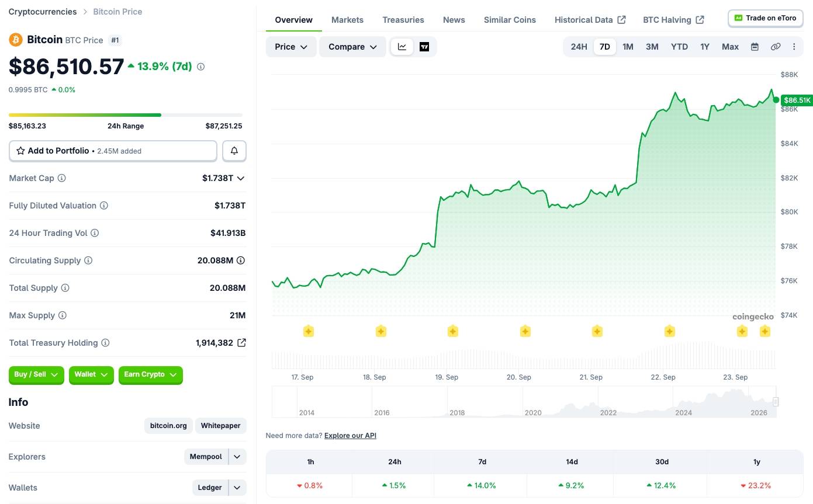
Task: Switch to the Similar Coins tab
Action: [x=510, y=20]
